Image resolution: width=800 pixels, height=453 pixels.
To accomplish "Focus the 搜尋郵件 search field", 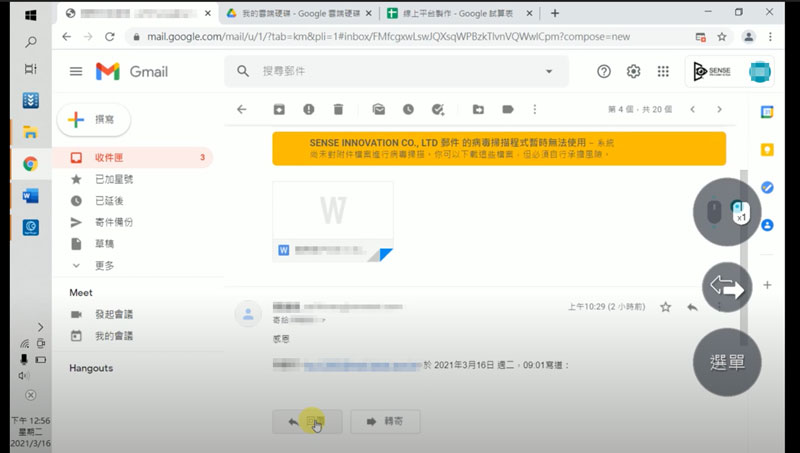I will 398,71.
